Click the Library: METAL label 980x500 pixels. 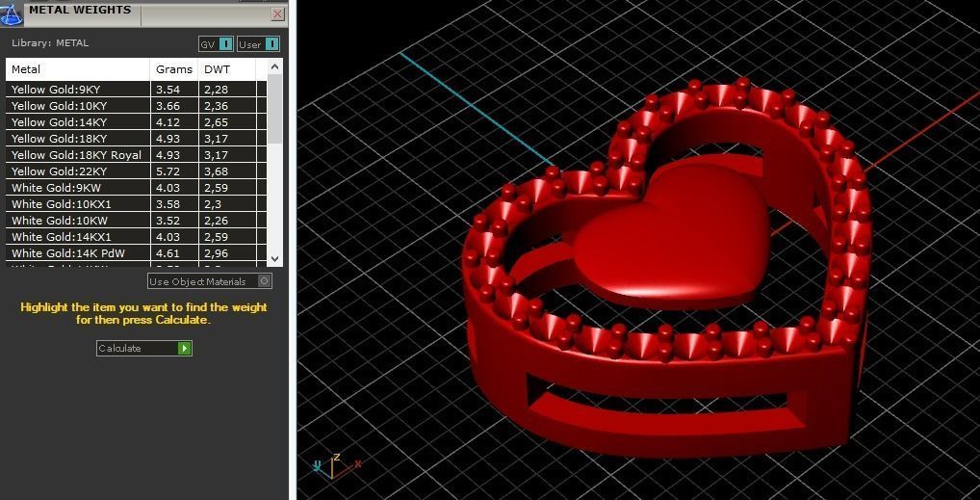pos(50,43)
